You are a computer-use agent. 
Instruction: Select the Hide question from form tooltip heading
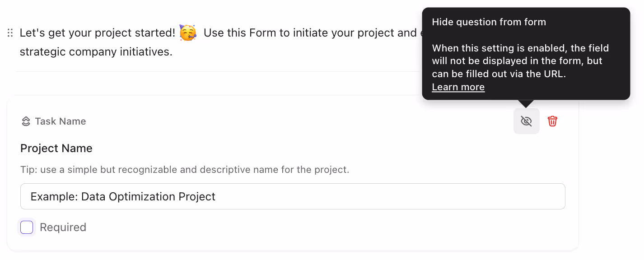[x=489, y=22]
